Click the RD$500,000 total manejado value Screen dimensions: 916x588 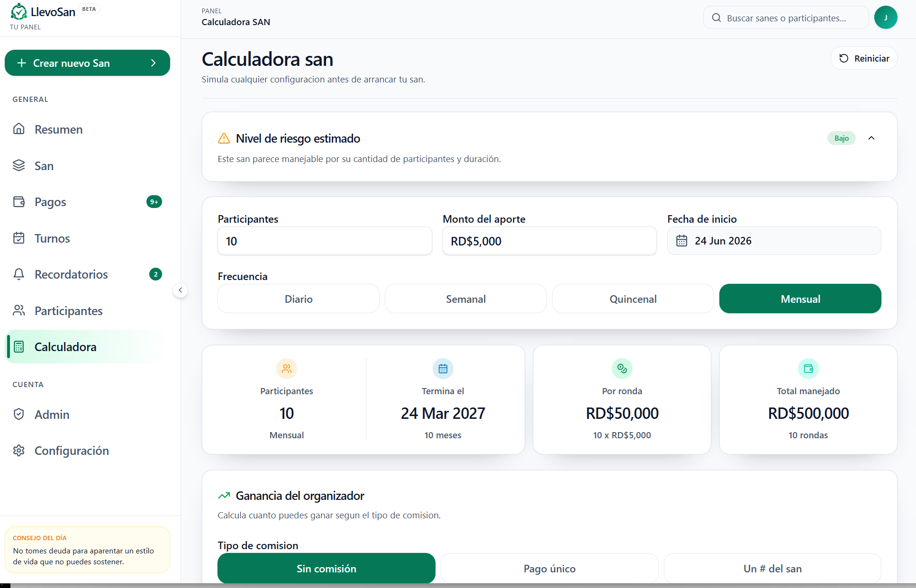[808, 413]
